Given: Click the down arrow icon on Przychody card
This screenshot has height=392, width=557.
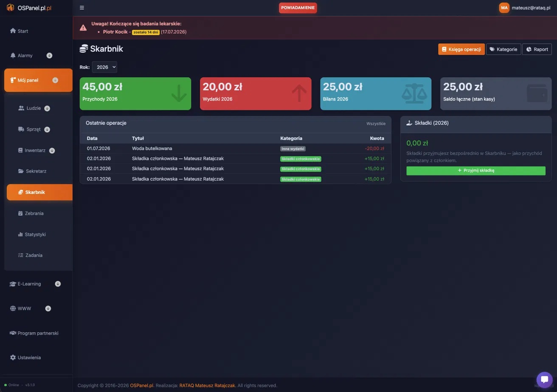Looking at the screenshot, I should 179,93.
